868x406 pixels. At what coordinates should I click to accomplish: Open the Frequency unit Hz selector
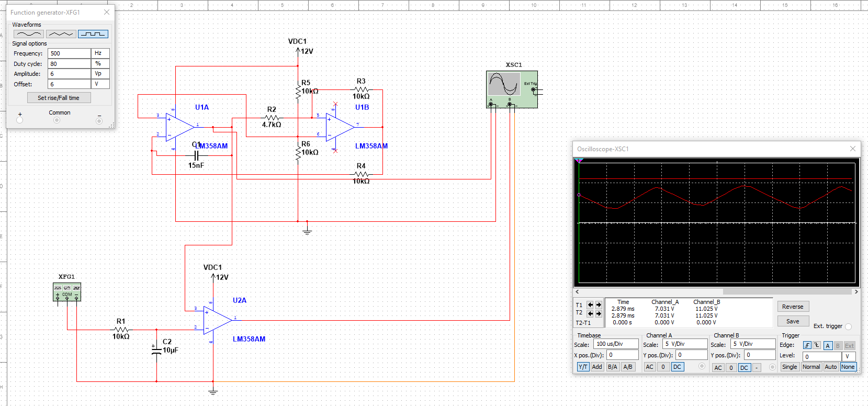pos(100,53)
